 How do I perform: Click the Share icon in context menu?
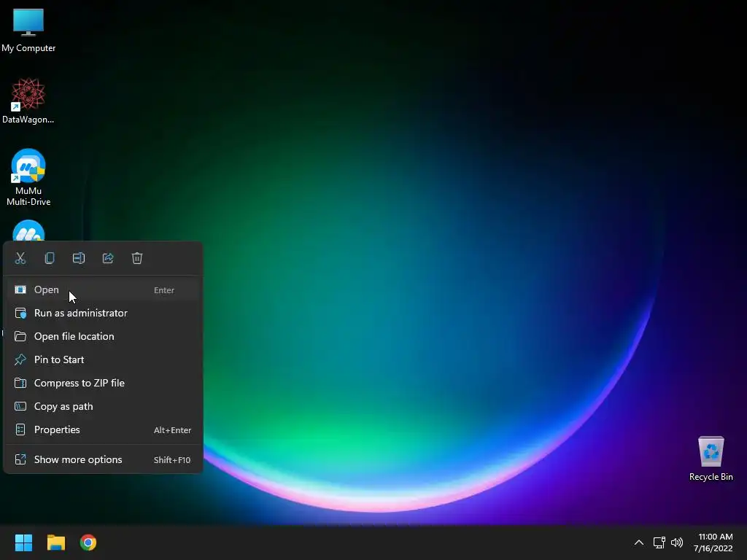108,258
